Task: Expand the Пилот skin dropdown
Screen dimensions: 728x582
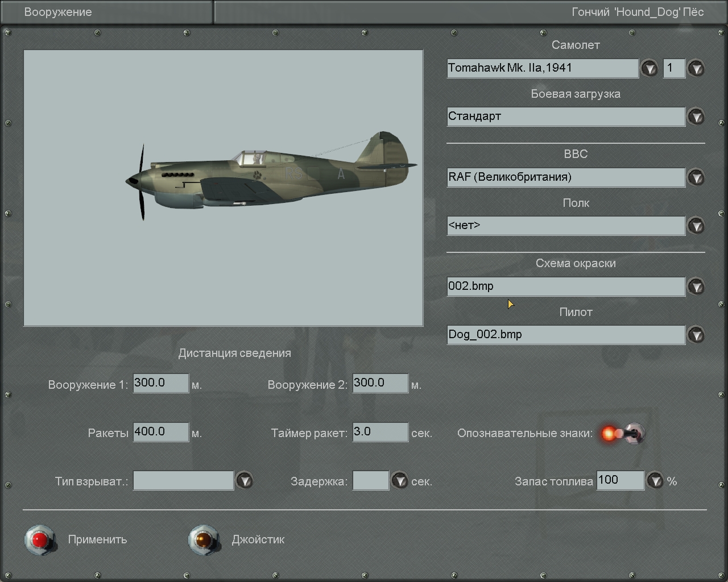Action: 696,335
